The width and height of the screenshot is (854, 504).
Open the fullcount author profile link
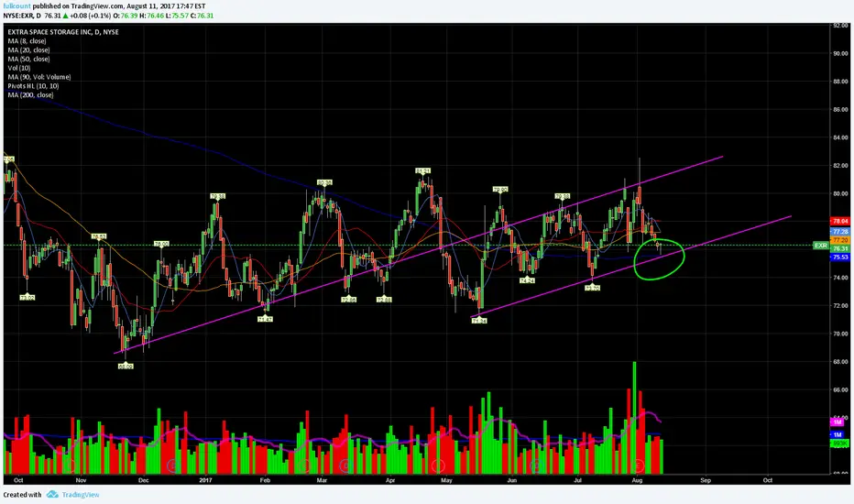pyautogui.click(x=16, y=6)
